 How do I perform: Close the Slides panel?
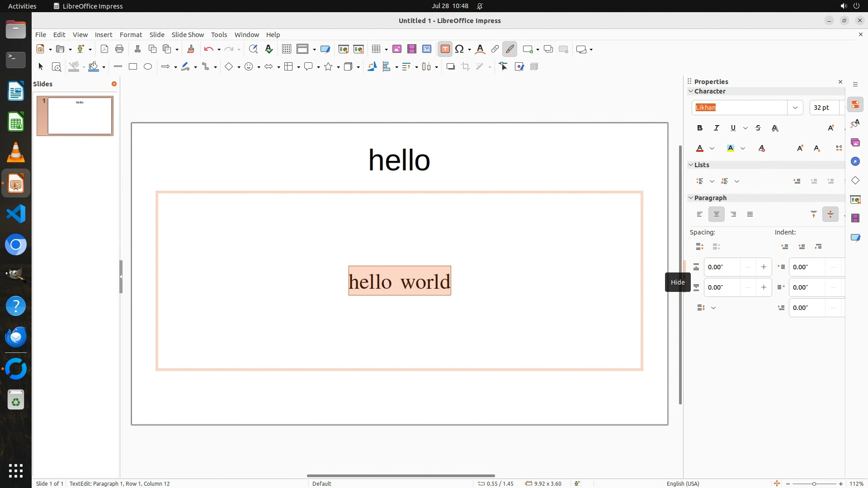(114, 84)
